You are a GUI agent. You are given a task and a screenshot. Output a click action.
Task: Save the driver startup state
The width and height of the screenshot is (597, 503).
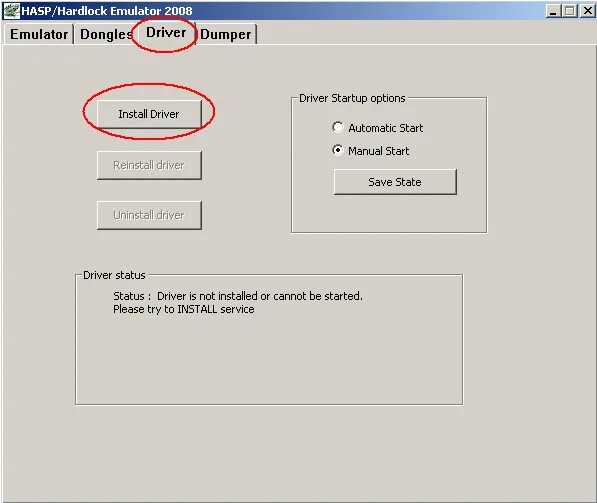coord(395,182)
